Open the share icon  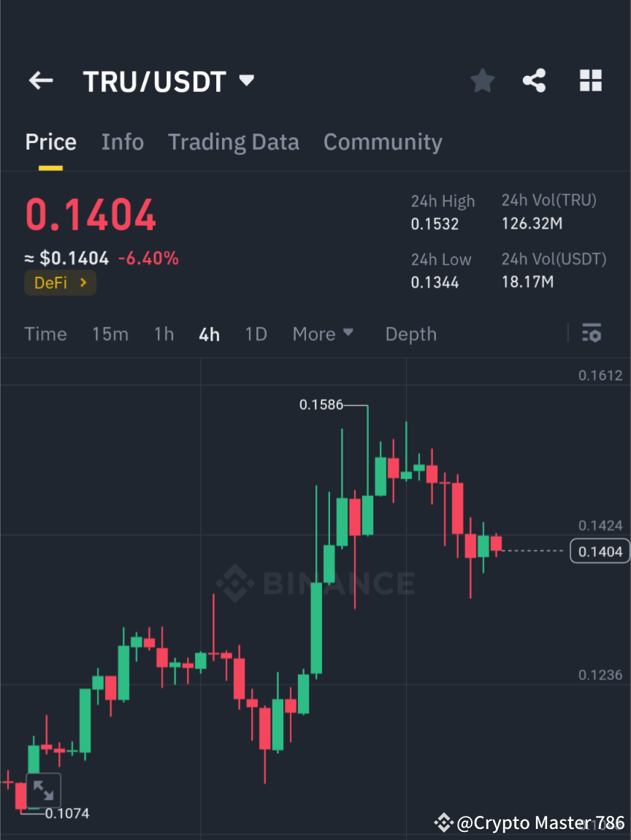point(535,80)
